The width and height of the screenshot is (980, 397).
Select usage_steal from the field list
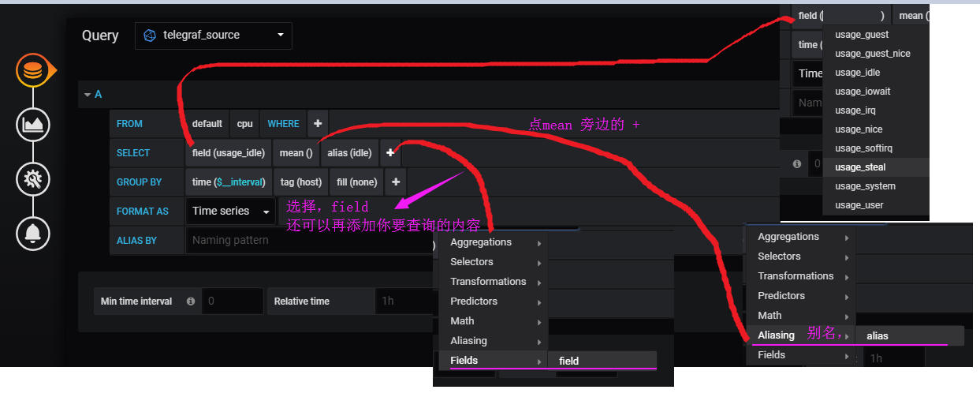860,167
